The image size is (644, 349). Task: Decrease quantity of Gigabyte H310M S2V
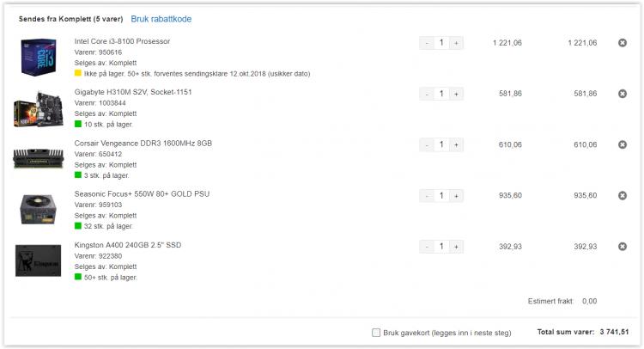[427, 94]
